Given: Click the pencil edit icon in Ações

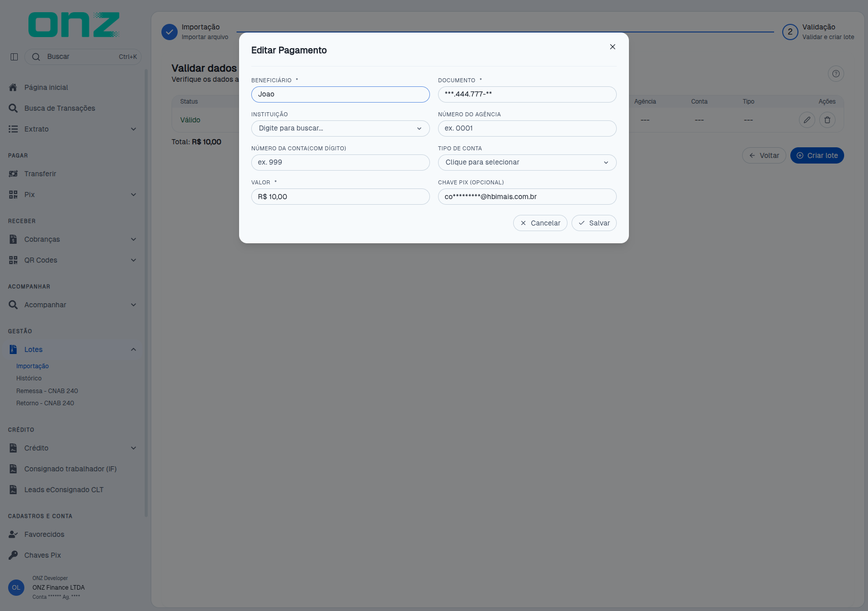Looking at the screenshot, I should (807, 120).
